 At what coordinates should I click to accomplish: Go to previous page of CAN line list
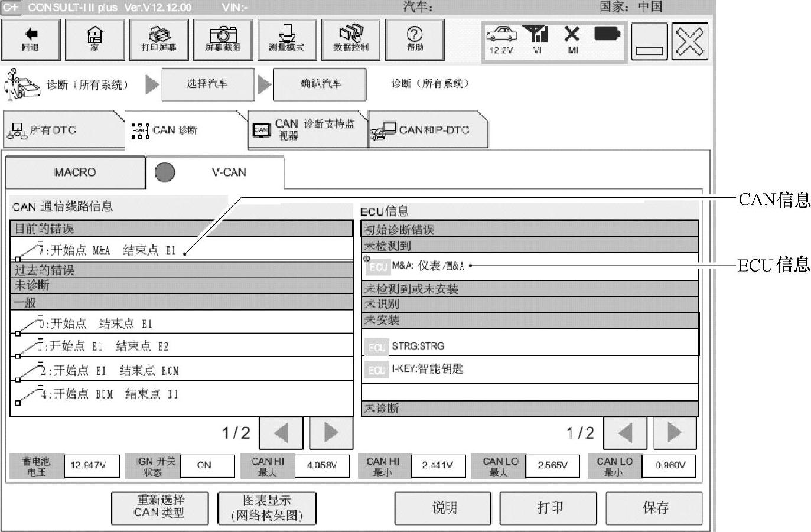(x=281, y=432)
